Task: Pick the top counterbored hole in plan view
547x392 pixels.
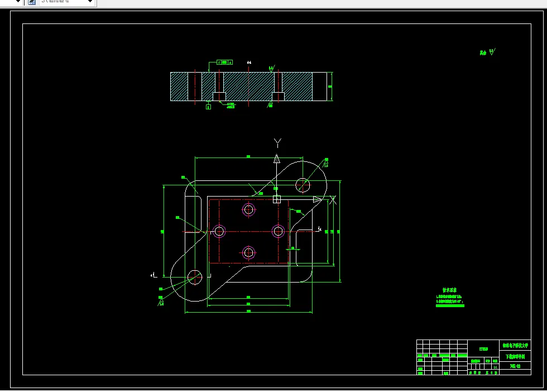Action: click(248, 210)
